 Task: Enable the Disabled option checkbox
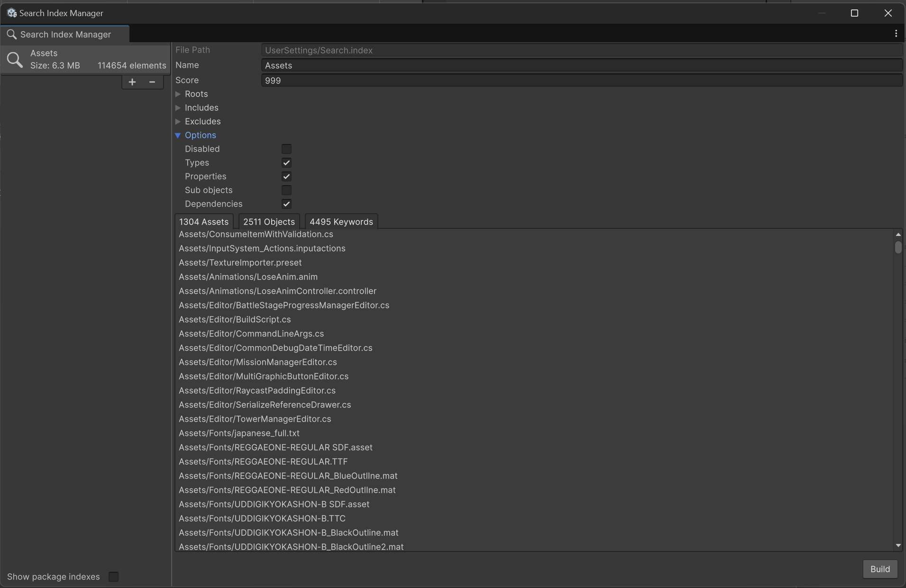286,149
